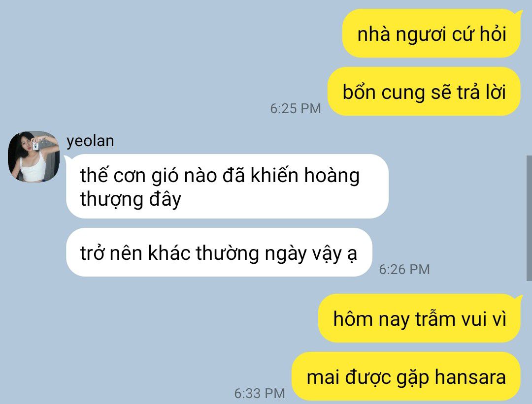Select the message 'nhà ngươi cứ hỏi'
The height and width of the screenshot is (404, 532).
tap(431, 33)
